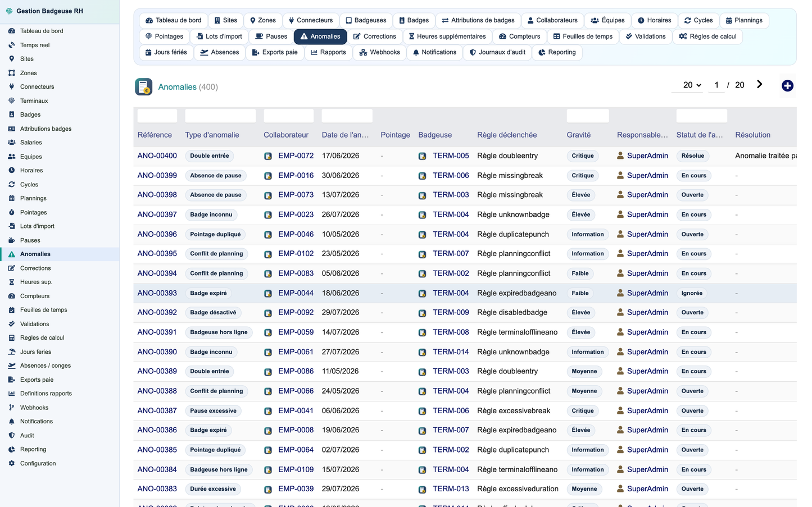The width and height of the screenshot is (812, 507).
Task: Click the Date de l'anomalie filter field
Action: coord(347,116)
